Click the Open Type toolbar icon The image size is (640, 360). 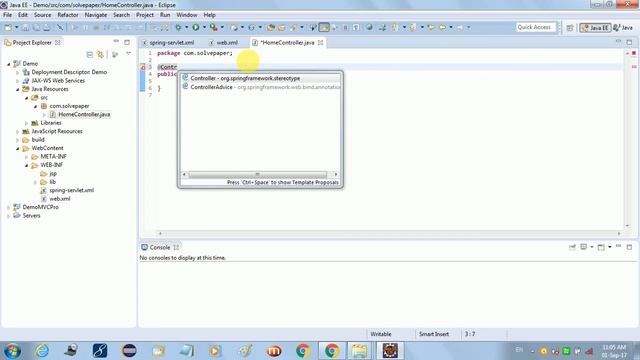point(271,27)
